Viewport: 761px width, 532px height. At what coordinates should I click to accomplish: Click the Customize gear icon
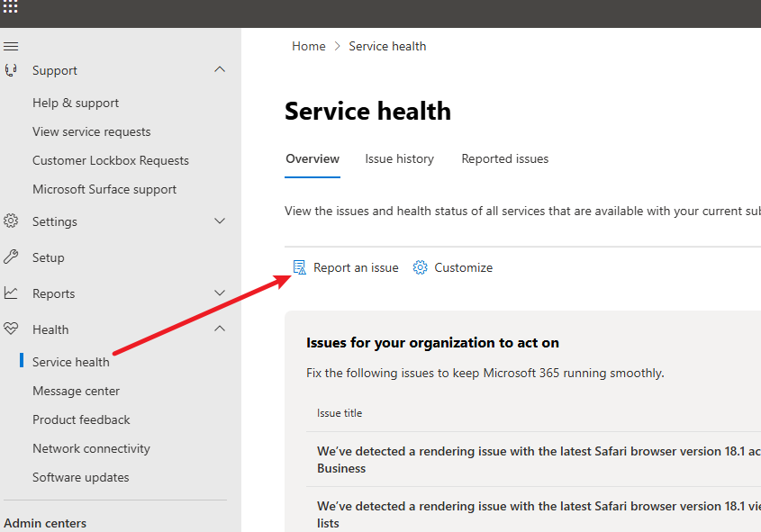(420, 267)
